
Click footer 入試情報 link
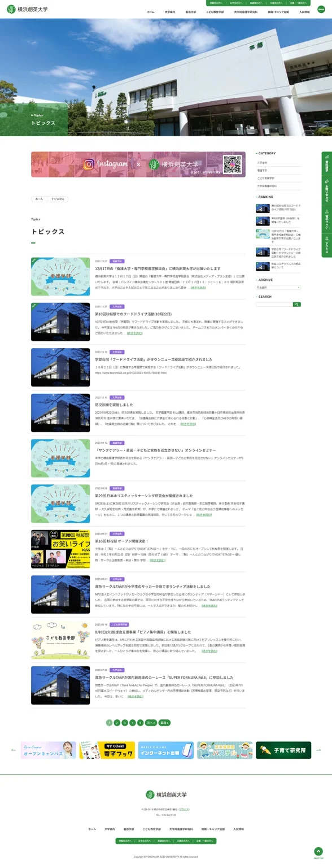point(238,829)
